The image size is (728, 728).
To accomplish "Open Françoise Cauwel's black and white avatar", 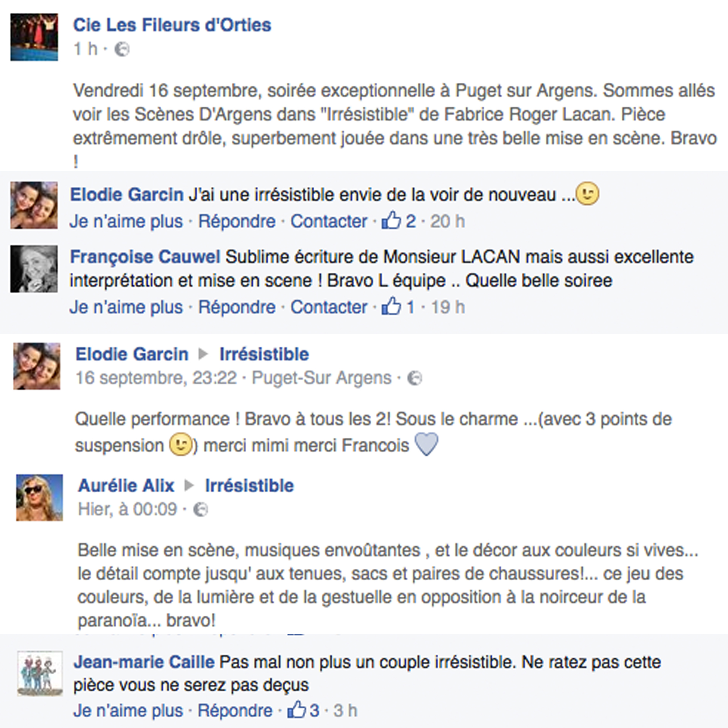I will click(34, 269).
